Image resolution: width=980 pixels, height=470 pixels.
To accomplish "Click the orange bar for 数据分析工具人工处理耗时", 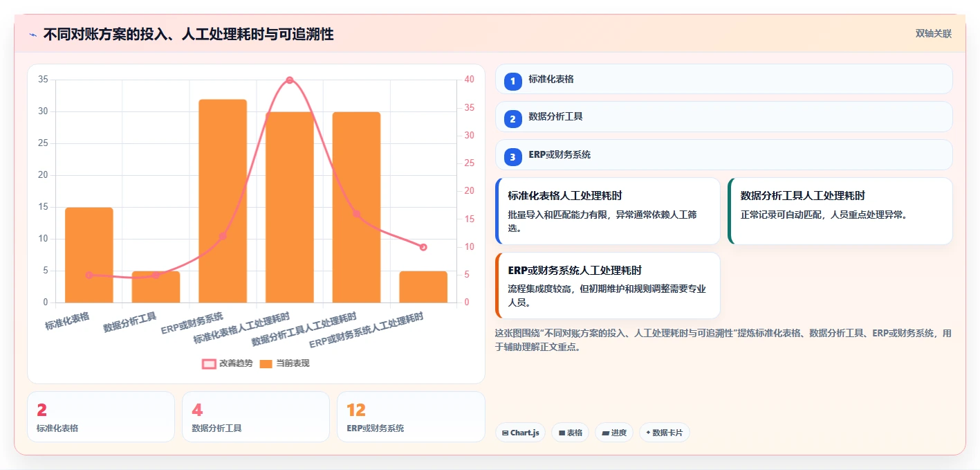I will 356,208.
